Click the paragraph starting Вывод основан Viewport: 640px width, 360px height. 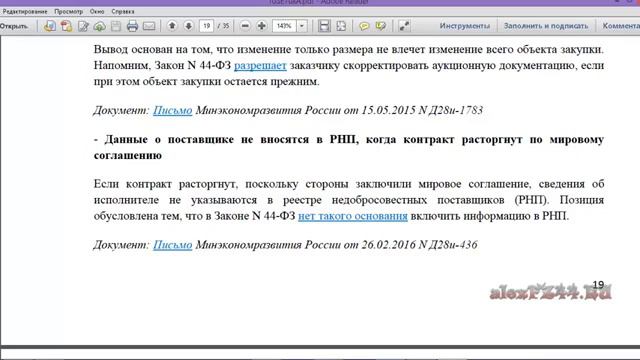click(x=349, y=65)
